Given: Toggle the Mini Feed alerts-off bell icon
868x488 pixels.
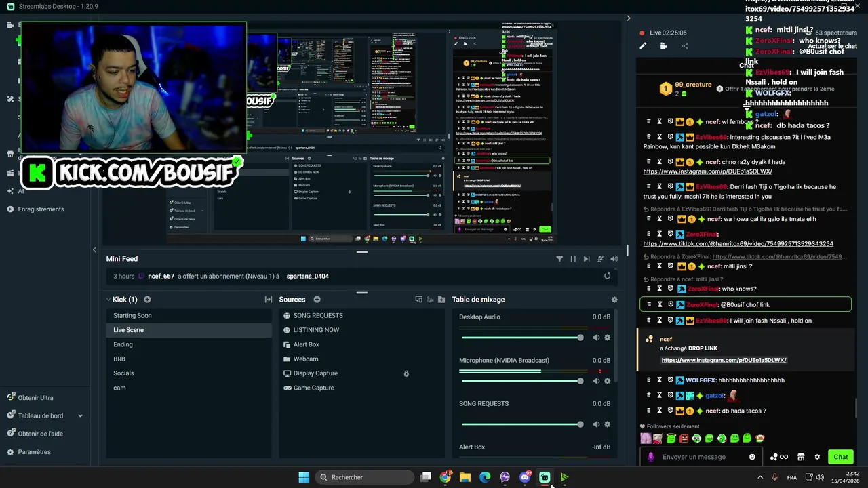Looking at the screenshot, I should (600, 259).
